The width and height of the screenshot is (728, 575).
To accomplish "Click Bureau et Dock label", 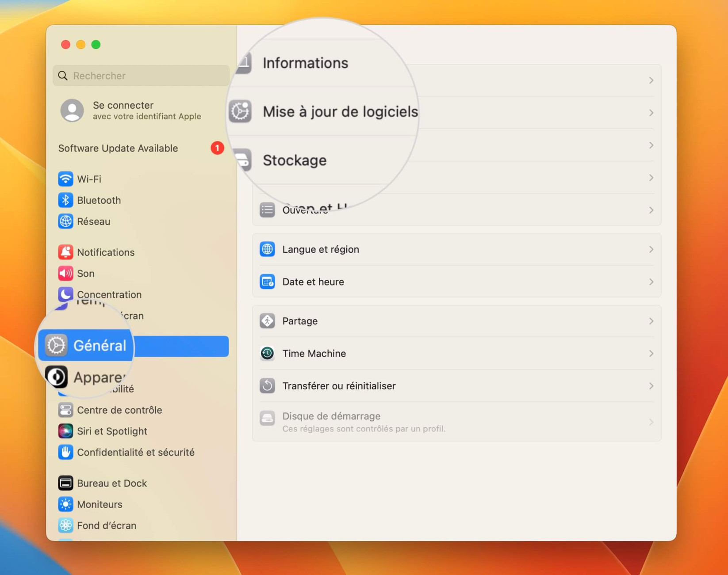I will 112,484.
